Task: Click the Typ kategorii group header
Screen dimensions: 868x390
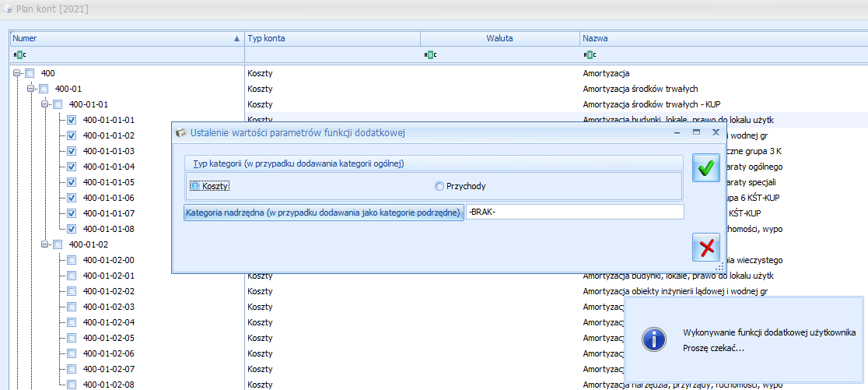Action: 433,163
